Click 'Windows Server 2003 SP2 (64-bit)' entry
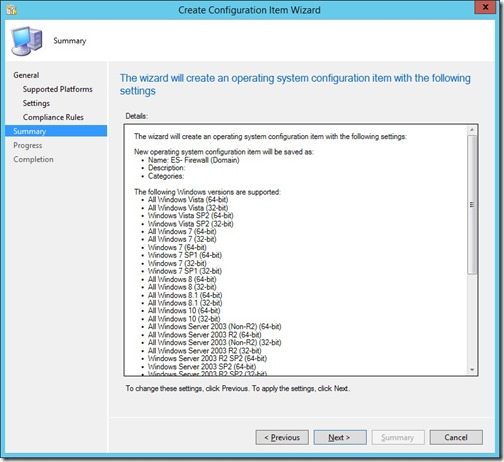Screen dimensions: 504x462 [x=202, y=367]
